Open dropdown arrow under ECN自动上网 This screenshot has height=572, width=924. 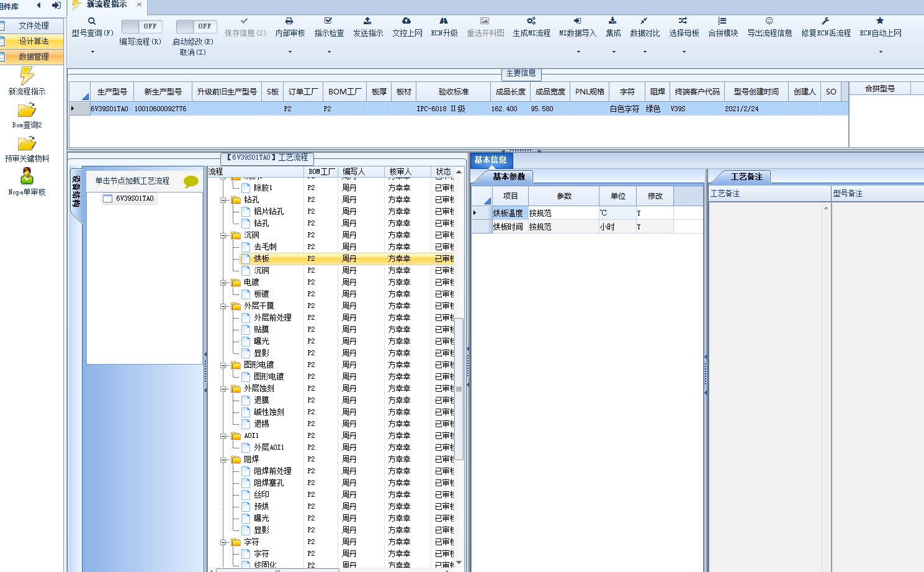(x=881, y=52)
